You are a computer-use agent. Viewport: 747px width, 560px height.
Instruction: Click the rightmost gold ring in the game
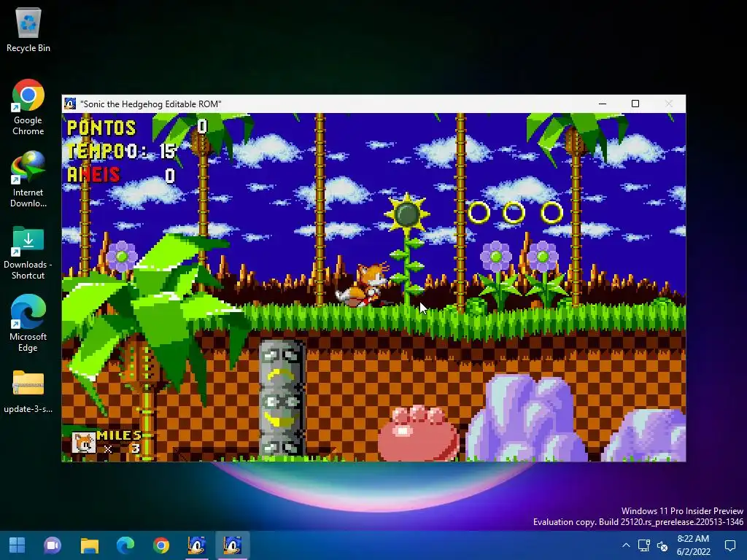[x=551, y=212]
